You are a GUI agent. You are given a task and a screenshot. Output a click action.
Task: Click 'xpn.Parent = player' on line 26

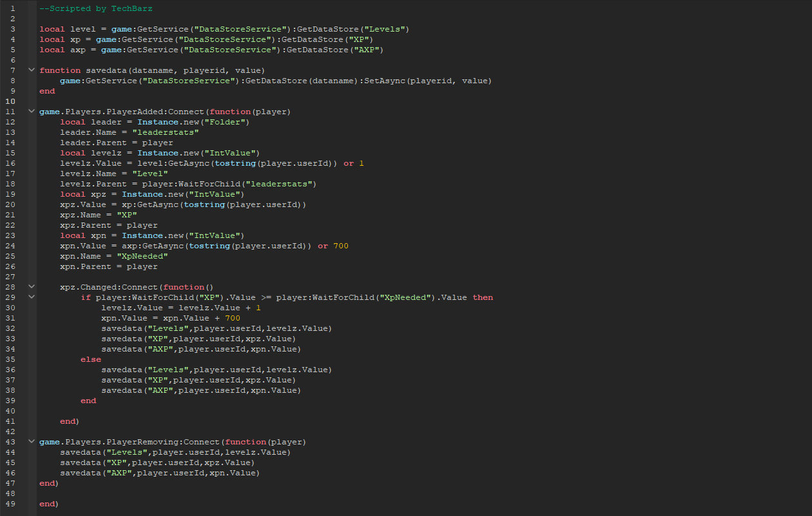click(x=109, y=267)
